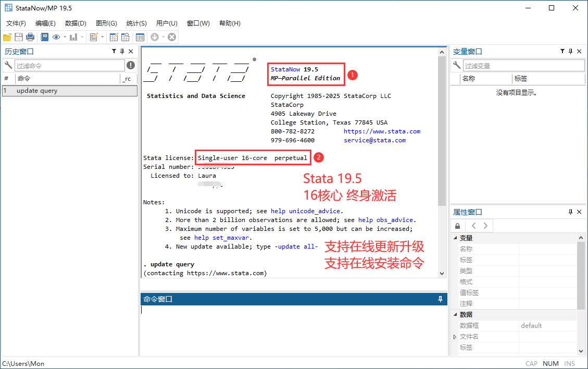Pin the 命令窗口 panel
The image size is (588, 369).
[x=440, y=299]
